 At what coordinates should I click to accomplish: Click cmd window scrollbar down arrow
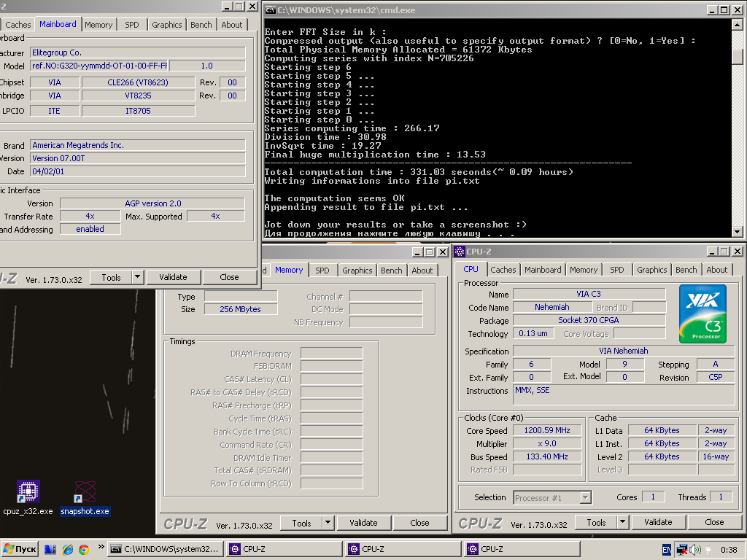[738, 232]
